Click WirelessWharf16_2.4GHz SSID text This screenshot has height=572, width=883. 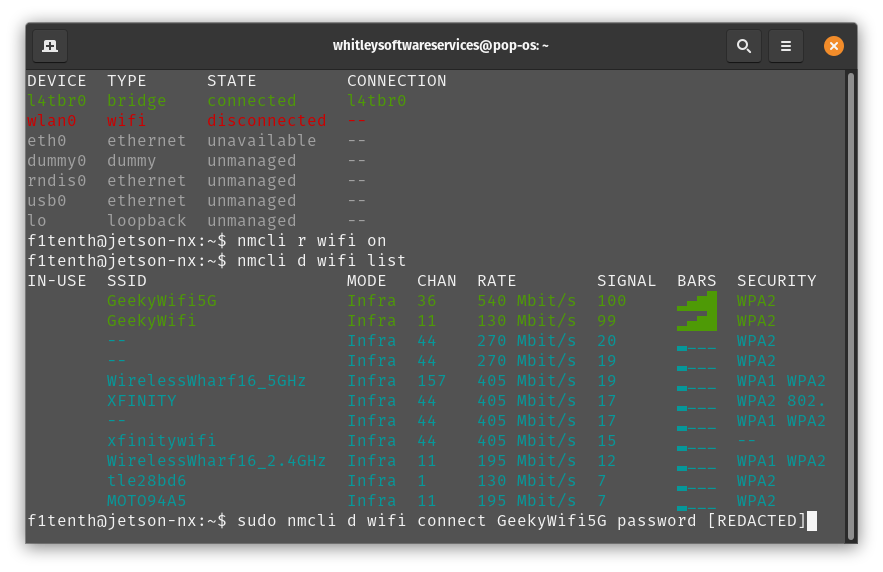click(x=216, y=461)
